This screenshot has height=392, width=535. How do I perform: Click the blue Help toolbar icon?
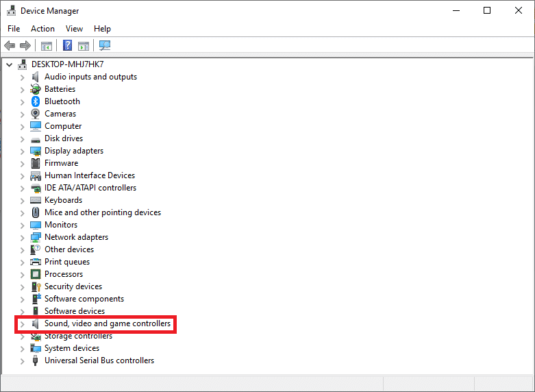click(68, 45)
